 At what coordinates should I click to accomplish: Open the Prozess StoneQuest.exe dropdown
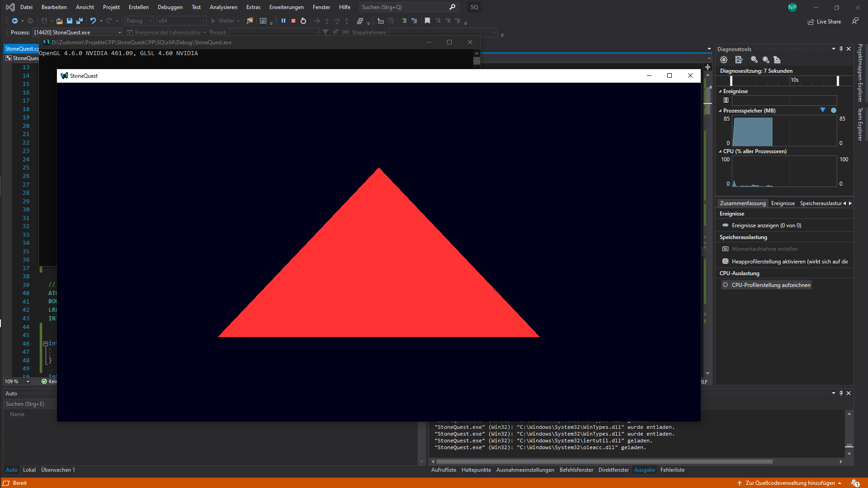coord(119,33)
